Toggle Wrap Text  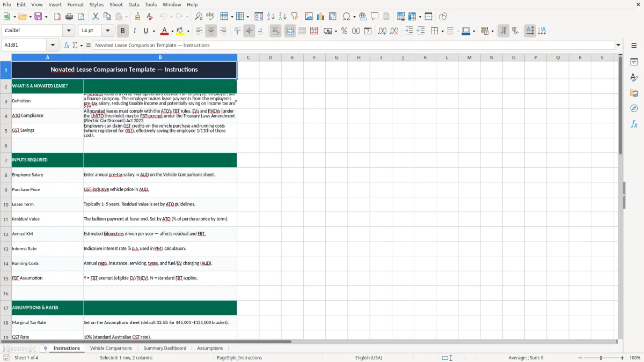275,31
